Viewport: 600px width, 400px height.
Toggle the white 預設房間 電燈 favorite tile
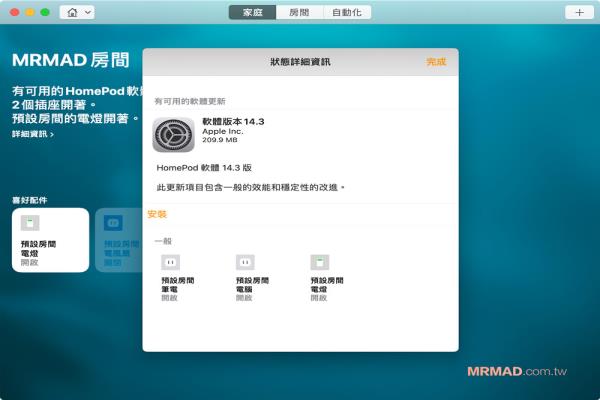point(51,240)
